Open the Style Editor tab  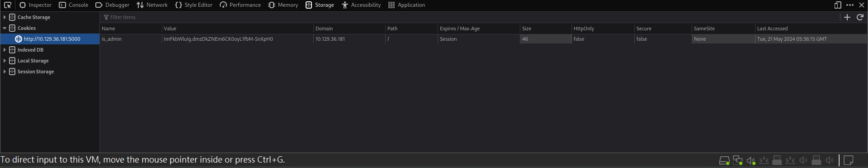click(x=193, y=5)
